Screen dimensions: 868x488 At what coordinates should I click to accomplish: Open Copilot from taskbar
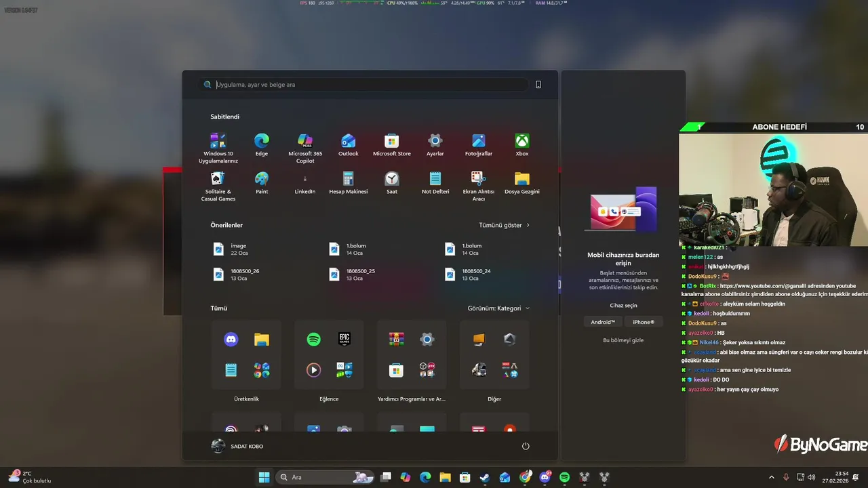pyautogui.click(x=406, y=477)
